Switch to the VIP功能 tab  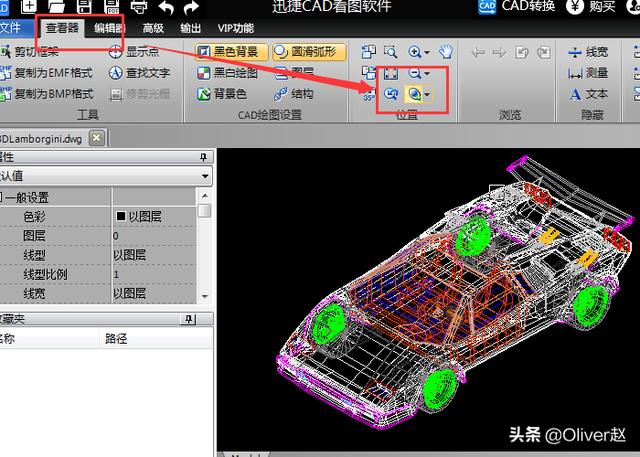[236, 28]
